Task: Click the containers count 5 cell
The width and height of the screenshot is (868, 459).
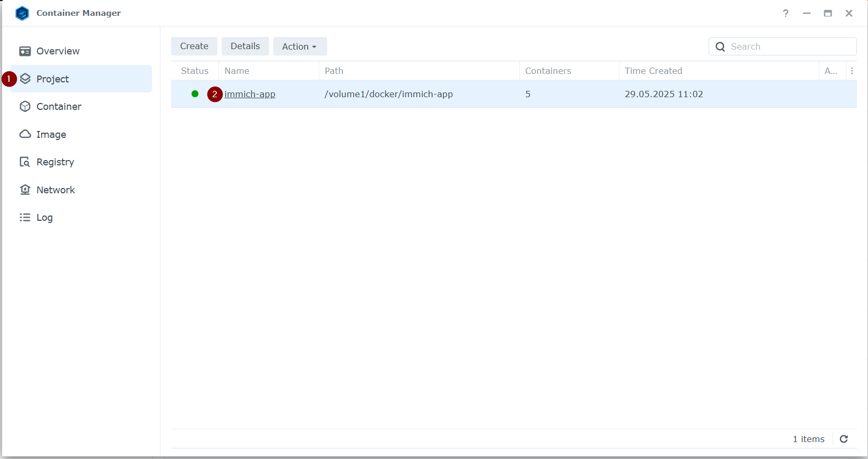Action: [x=528, y=94]
